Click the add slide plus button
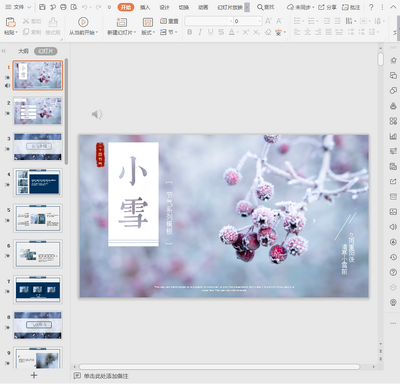The image size is (400, 384). pos(34,375)
